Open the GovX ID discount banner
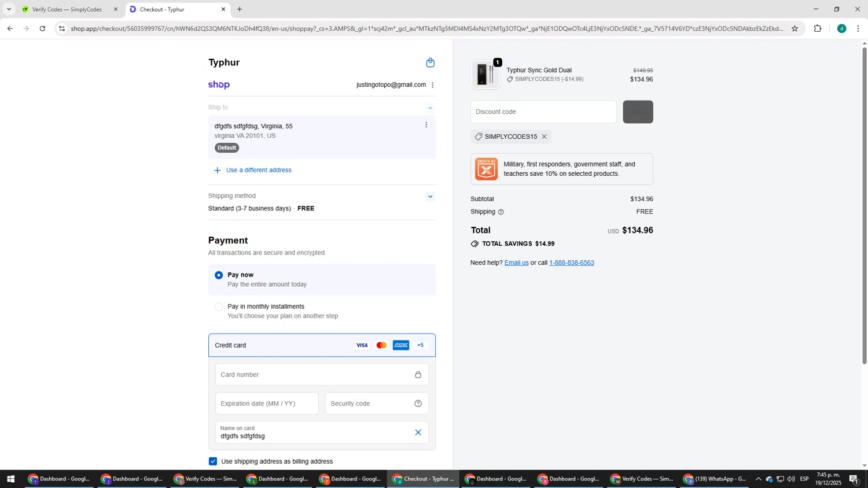The width and height of the screenshot is (868, 488). (x=561, y=169)
